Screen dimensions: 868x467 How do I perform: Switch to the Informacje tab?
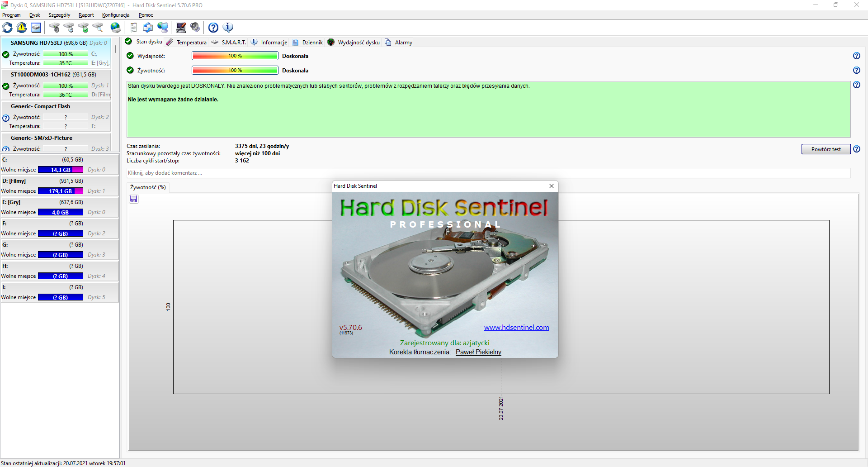(269, 42)
